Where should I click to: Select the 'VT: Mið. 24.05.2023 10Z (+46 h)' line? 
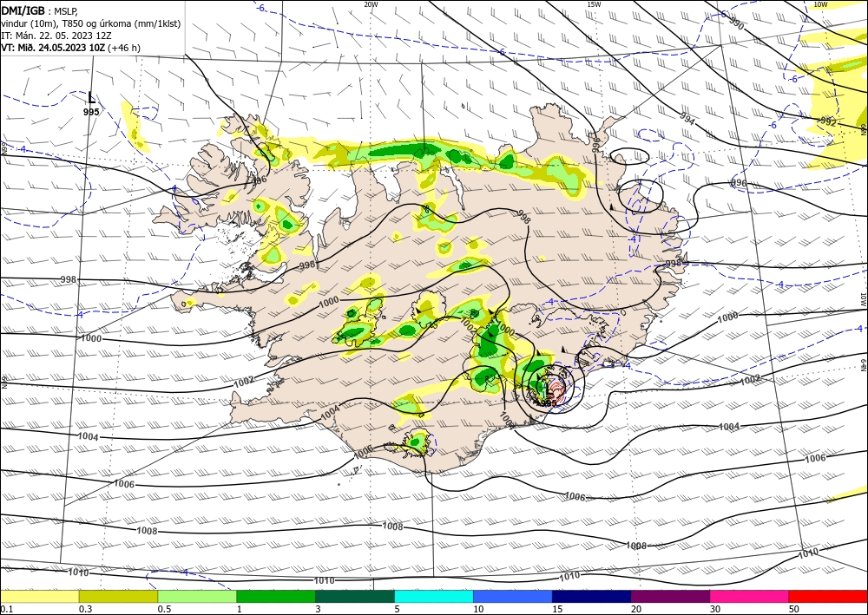tap(70, 48)
